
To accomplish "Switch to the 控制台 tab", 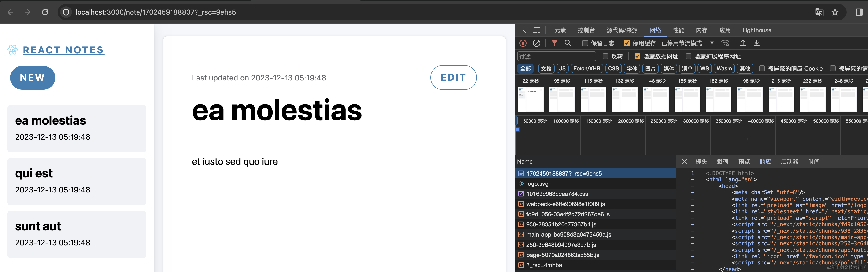I will point(586,30).
